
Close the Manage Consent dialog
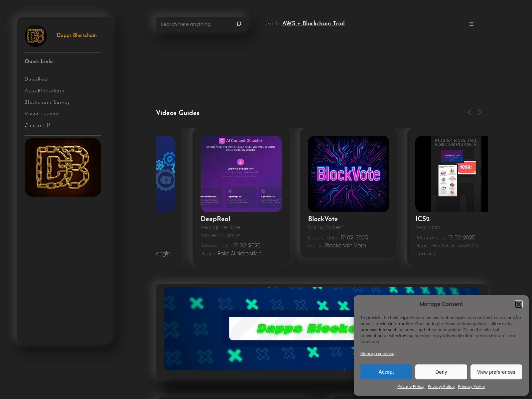click(x=518, y=304)
